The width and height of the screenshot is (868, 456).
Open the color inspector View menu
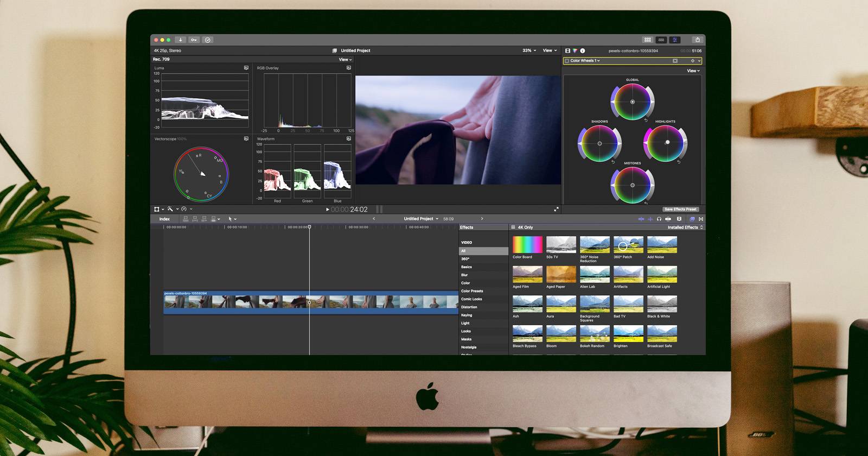coord(693,71)
